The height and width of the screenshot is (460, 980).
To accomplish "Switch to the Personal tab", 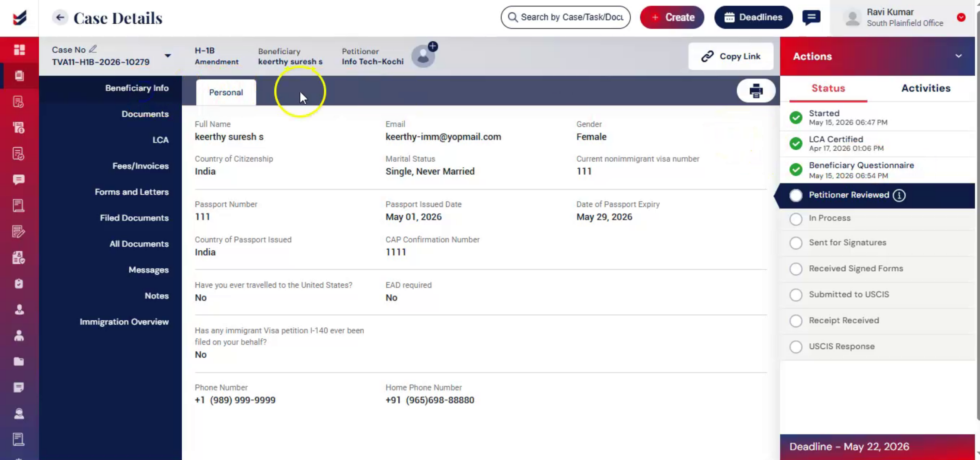I will click(x=226, y=92).
